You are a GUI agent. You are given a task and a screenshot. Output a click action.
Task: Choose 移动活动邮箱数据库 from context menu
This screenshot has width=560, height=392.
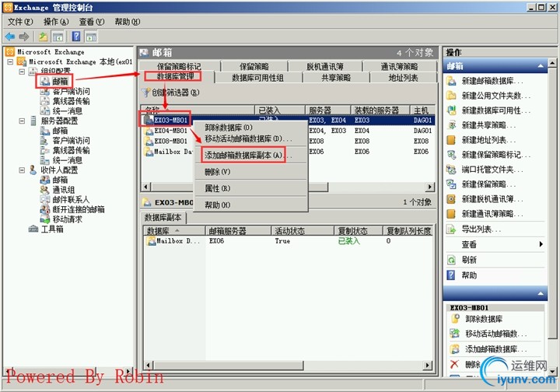tap(250, 138)
